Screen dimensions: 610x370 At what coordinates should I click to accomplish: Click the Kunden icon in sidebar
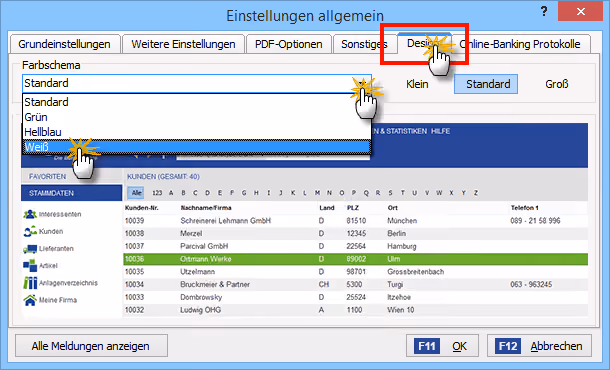[30, 231]
